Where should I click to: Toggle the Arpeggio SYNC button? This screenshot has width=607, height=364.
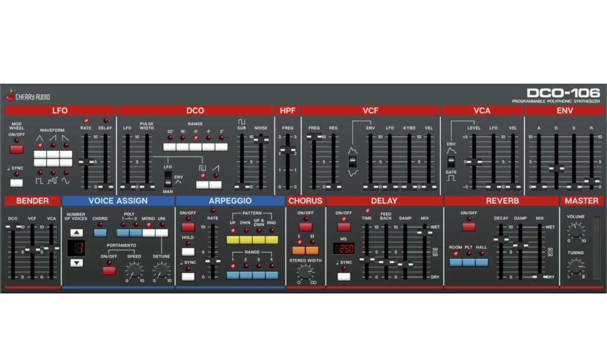[x=188, y=276]
